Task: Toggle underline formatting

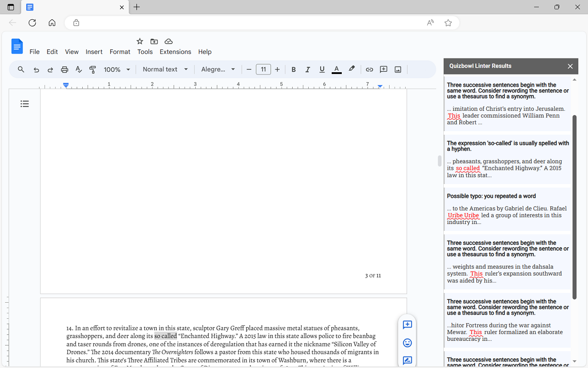Action: click(x=322, y=69)
